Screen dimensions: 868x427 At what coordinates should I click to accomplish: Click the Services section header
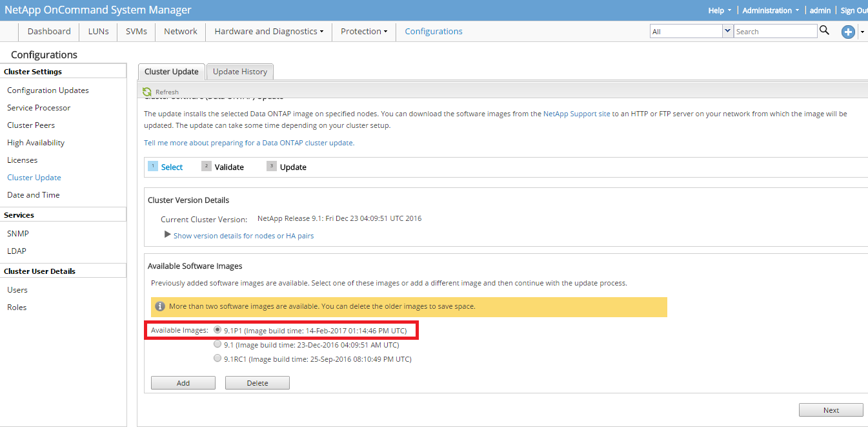pos(63,215)
